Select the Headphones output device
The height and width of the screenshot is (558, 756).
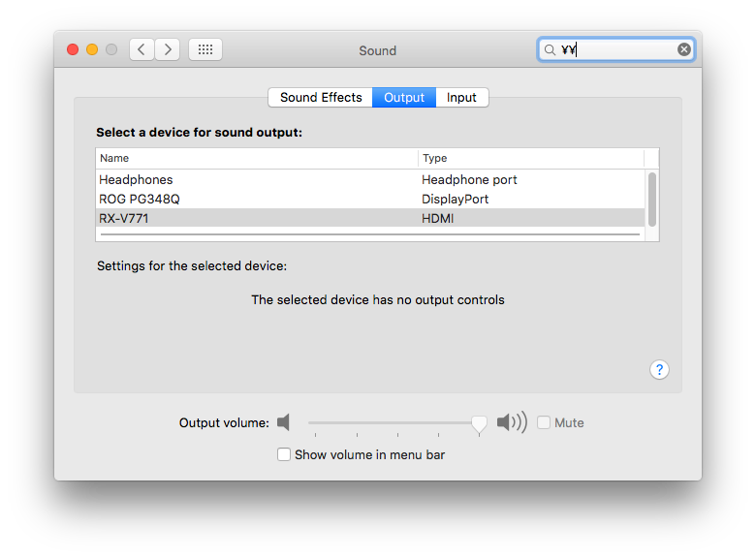pyautogui.click(x=370, y=180)
